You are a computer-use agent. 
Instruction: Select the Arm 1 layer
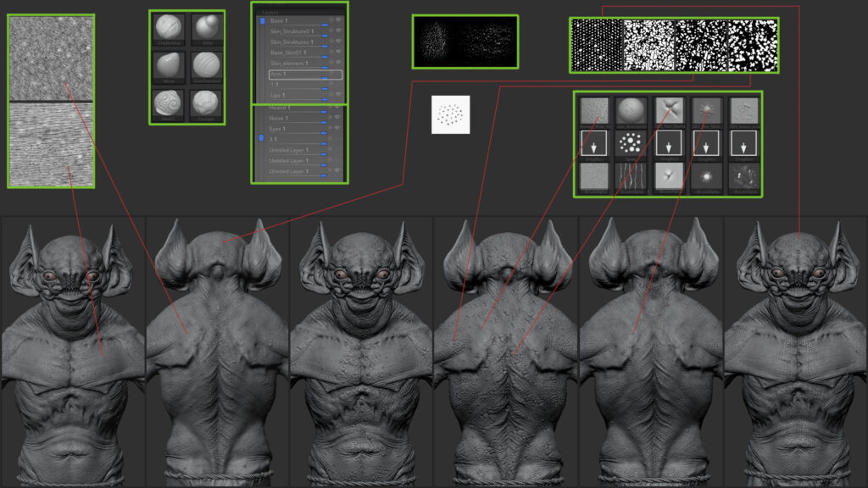coord(305,75)
